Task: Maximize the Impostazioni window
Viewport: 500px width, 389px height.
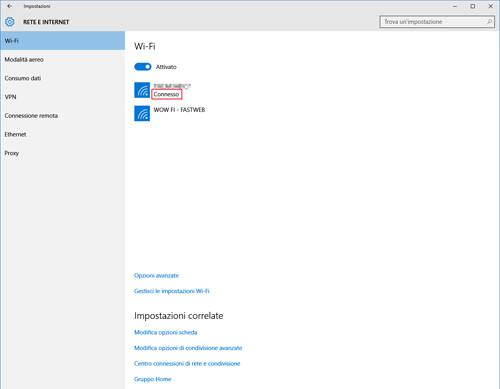Action: (x=473, y=6)
